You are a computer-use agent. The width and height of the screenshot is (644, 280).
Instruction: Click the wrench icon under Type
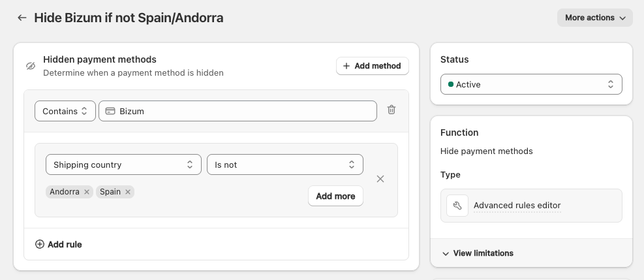click(457, 206)
